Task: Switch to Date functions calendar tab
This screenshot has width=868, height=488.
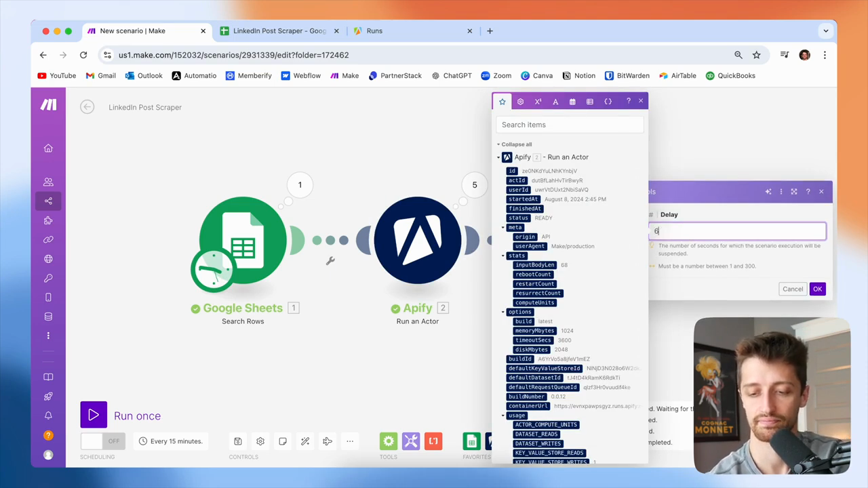Action: tap(572, 102)
